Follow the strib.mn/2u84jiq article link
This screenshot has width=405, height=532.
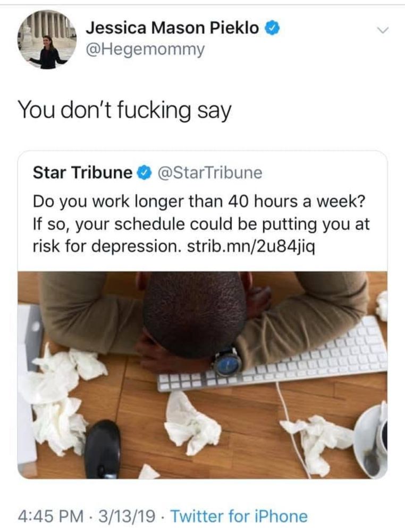(x=251, y=246)
